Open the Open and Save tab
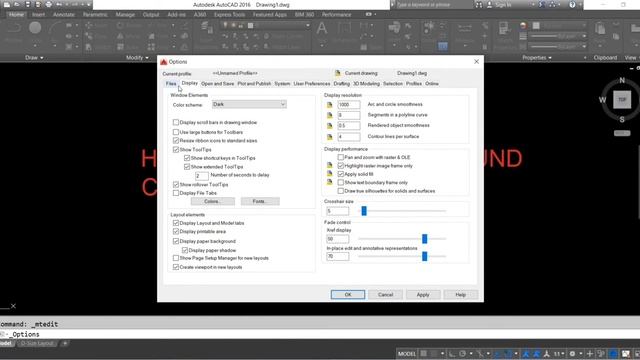640x360 pixels. click(x=218, y=84)
